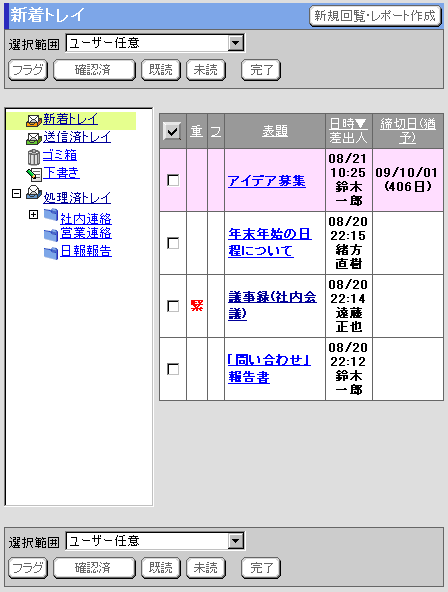Click the 日報報告 folder icon
448x592 pixels.
point(51,253)
